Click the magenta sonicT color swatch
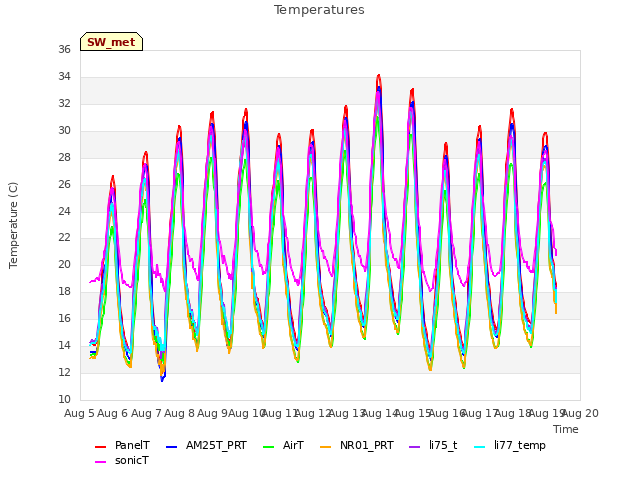 click(100, 462)
